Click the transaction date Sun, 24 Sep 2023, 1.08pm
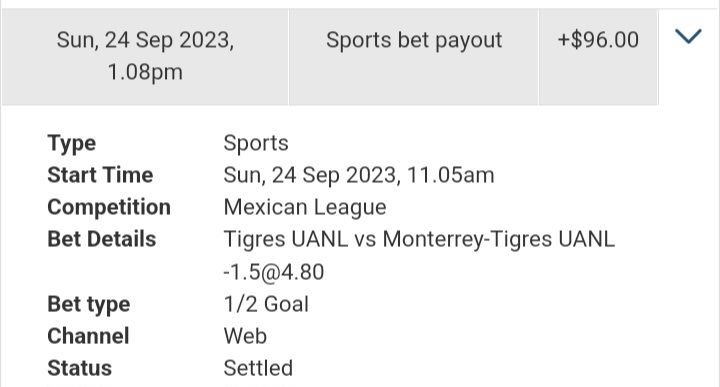Image resolution: width=720 pixels, height=387 pixels. [x=145, y=56]
